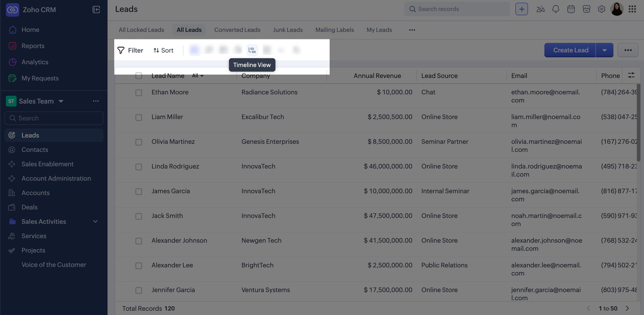Open the notifications bell

tap(555, 9)
